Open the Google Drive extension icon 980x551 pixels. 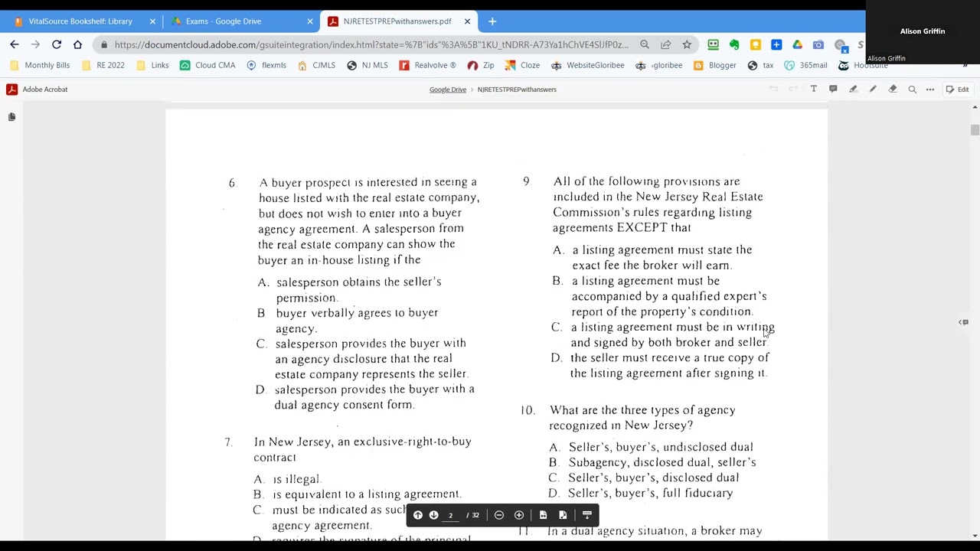pyautogui.click(x=797, y=44)
